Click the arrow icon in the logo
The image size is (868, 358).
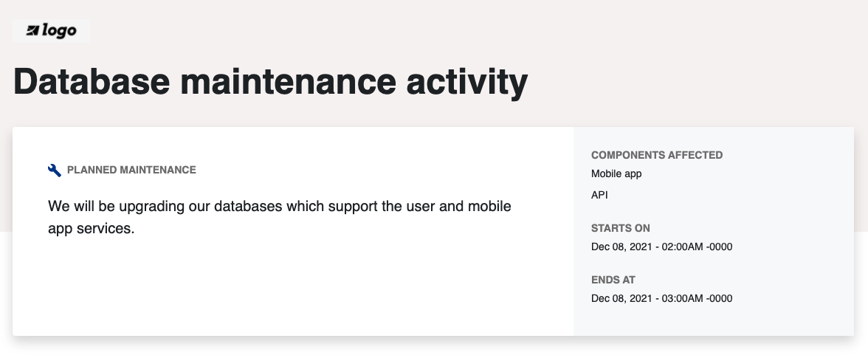[x=32, y=30]
